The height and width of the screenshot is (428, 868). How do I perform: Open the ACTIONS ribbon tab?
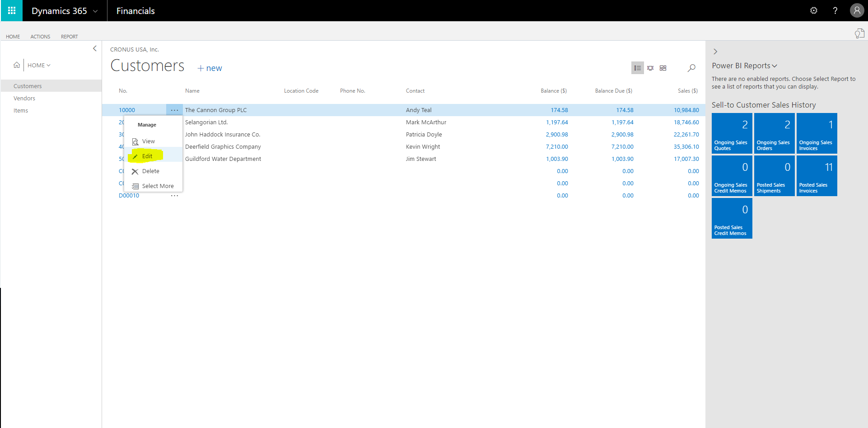(x=40, y=37)
